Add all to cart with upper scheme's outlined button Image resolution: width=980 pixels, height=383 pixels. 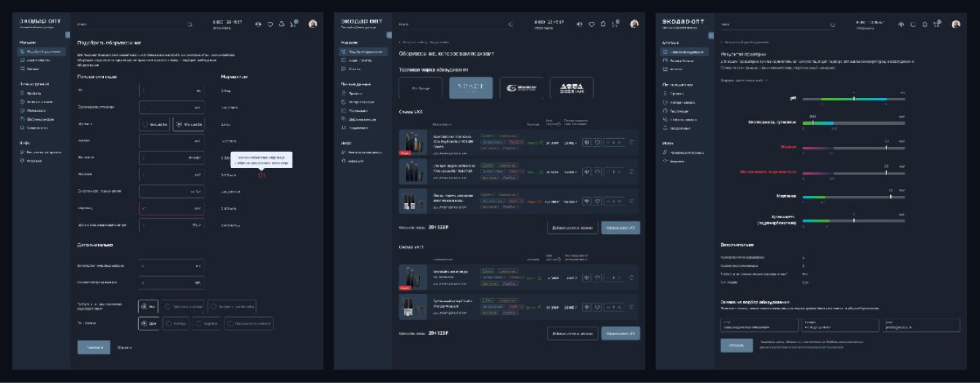tap(573, 227)
